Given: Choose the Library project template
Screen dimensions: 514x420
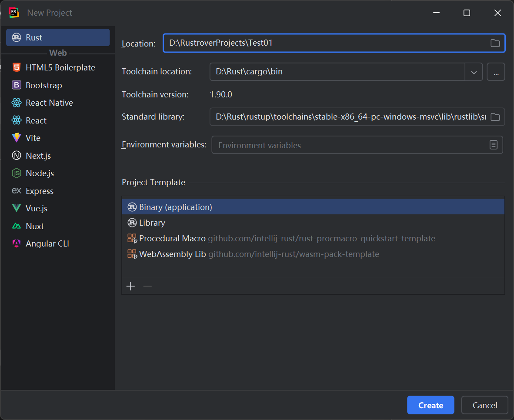Looking at the screenshot, I should tap(152, 223).
